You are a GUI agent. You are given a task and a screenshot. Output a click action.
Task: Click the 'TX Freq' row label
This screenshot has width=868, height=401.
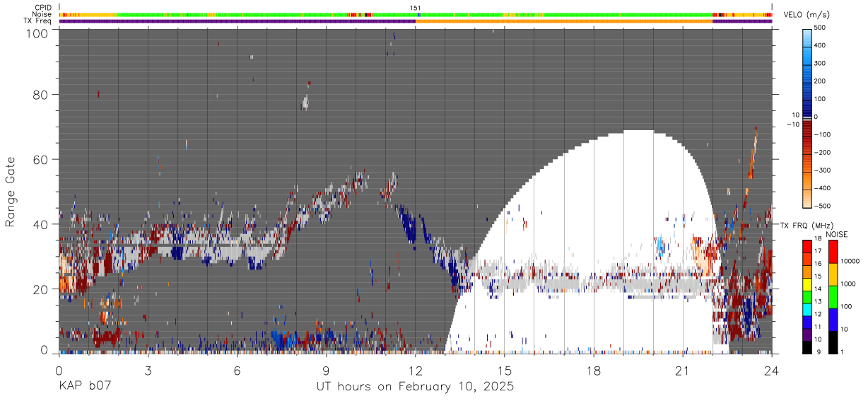point(38,21)
